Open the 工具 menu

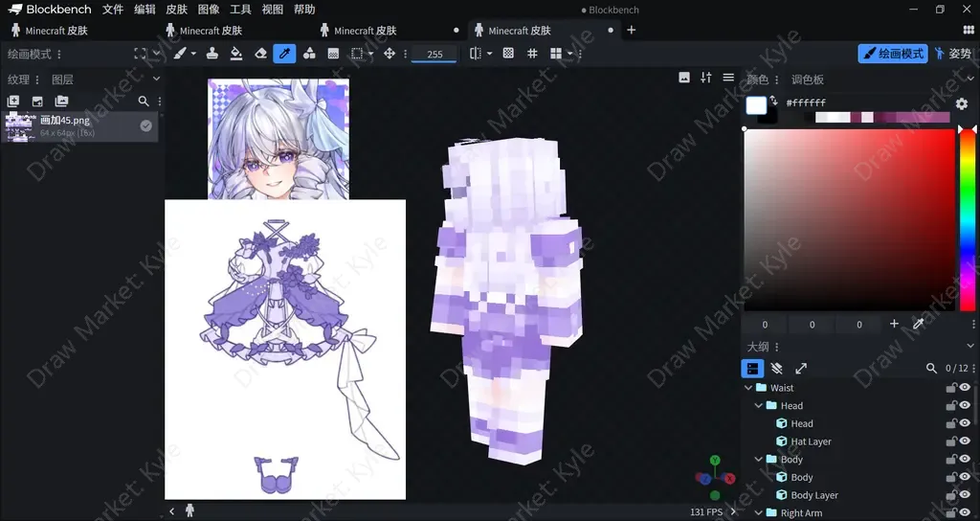point(240,10)
